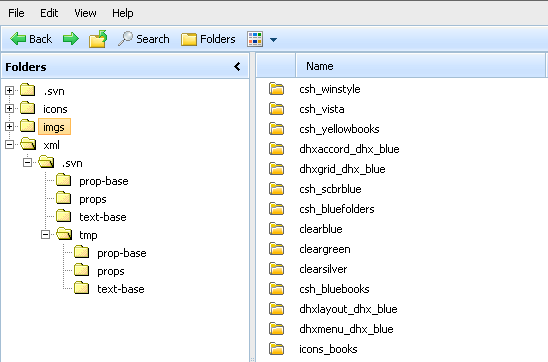Click the empty icon column header
548x362 pixels.
pyautogui.click(x=276, y=66)
